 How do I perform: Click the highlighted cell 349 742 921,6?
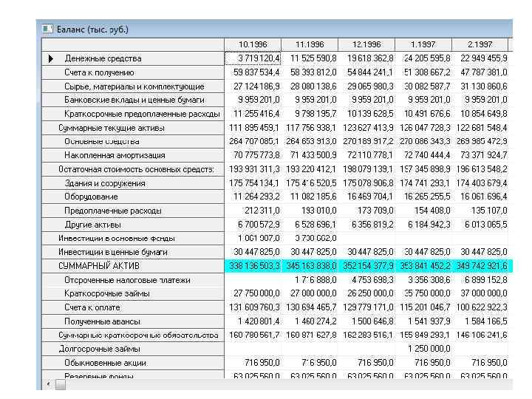click(480, 266)
